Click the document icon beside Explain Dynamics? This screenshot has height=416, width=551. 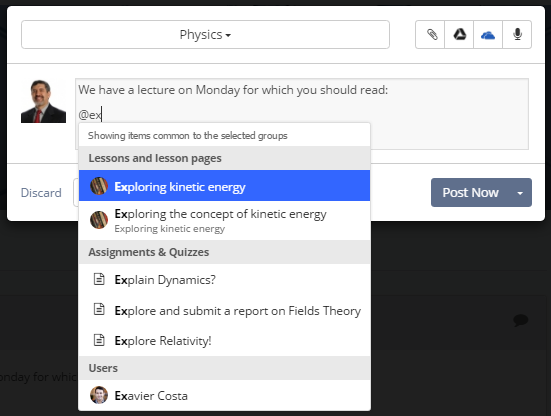99,279
